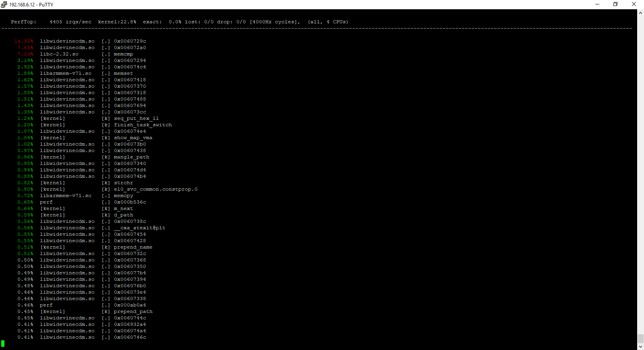The image size is (644, 350).
Task: Click the finish_task_switch kernel symbol
Action: [x=142, y=125]
